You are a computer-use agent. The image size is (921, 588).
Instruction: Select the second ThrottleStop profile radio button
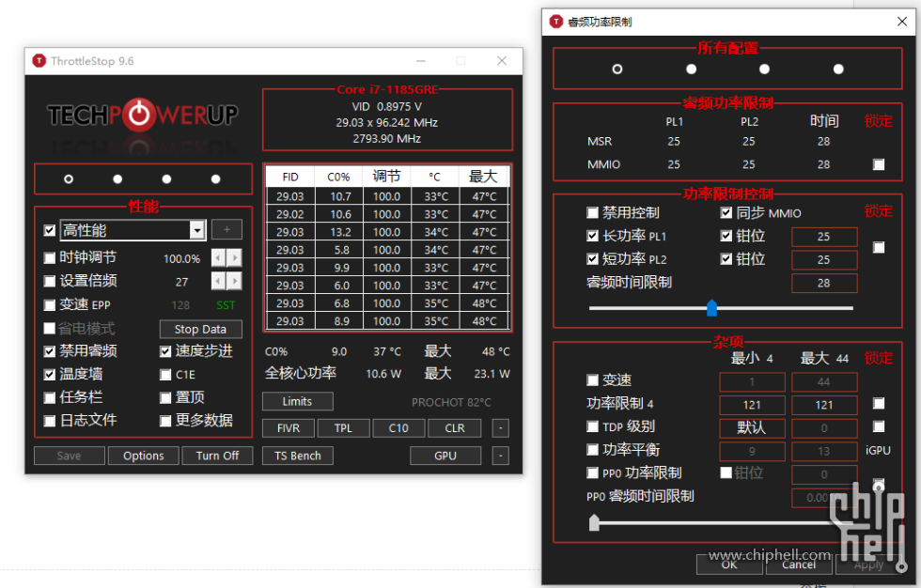[117, 179]
